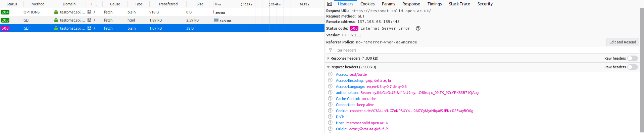Open the Params tab
The width and height of the screenshot is (644, 133).
(x=388, y=4)
